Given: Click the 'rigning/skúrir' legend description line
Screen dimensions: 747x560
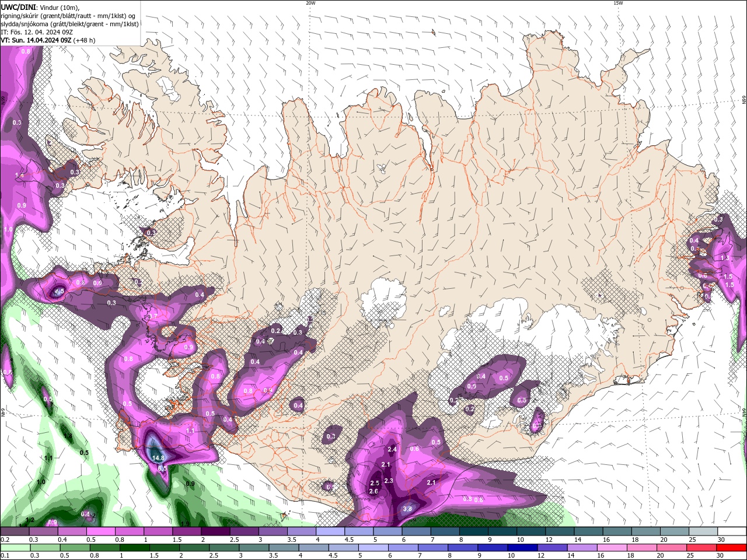Looking at the screenshot, I should pos(68,16).
